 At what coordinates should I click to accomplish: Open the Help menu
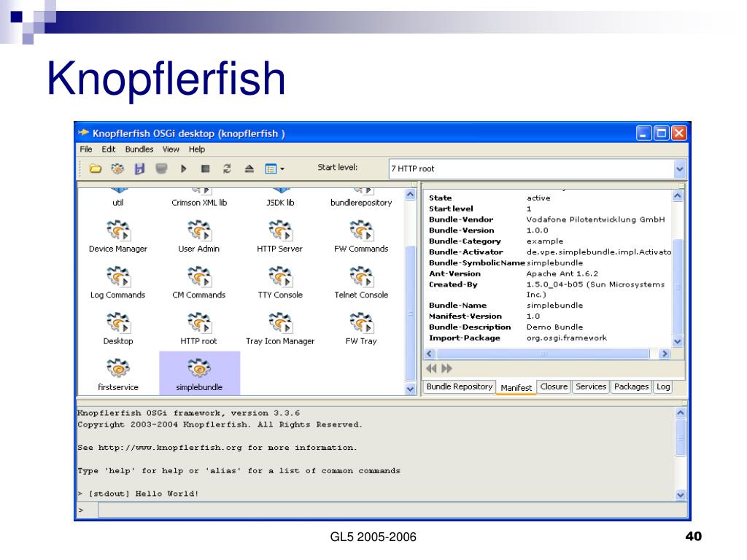[x=197, y=149]
